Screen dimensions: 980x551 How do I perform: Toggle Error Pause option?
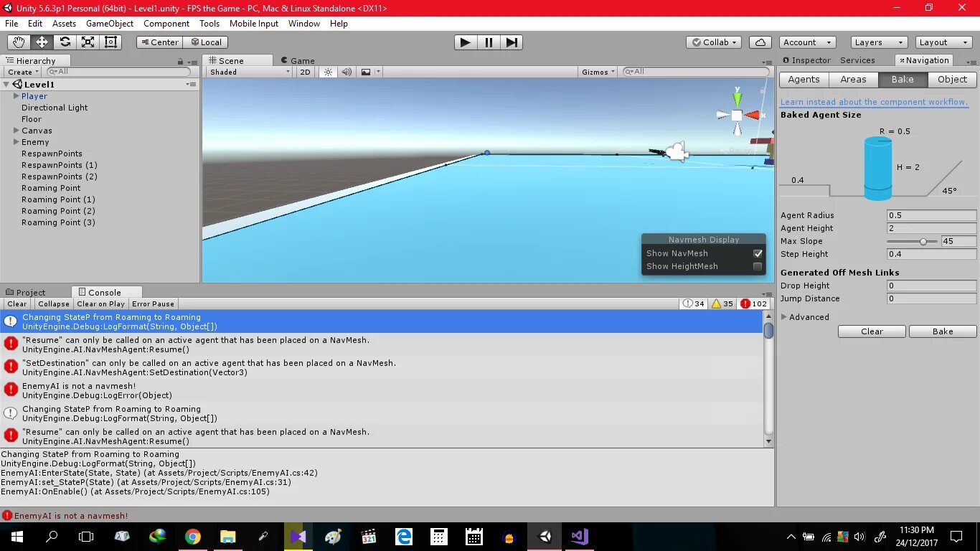[x=153, y=303]
